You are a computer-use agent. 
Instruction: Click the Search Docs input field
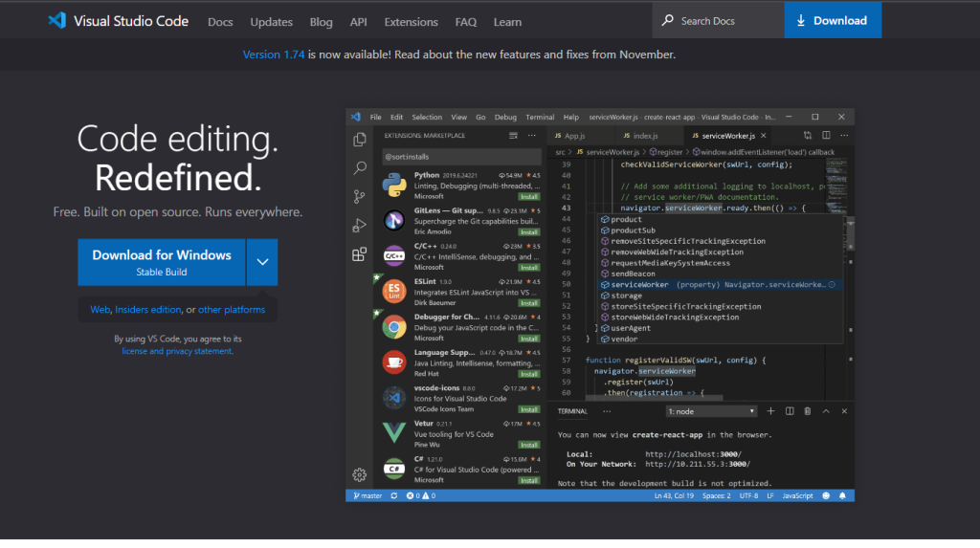718,21
